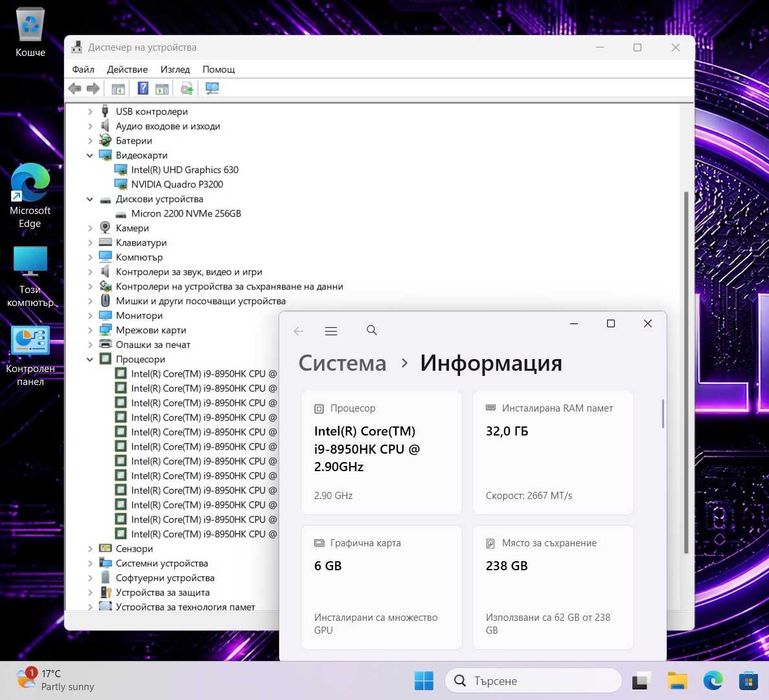The height and width of the screenshot is (700, 769).
Task: Open the Действие menu
Action: tap(127, 69)
